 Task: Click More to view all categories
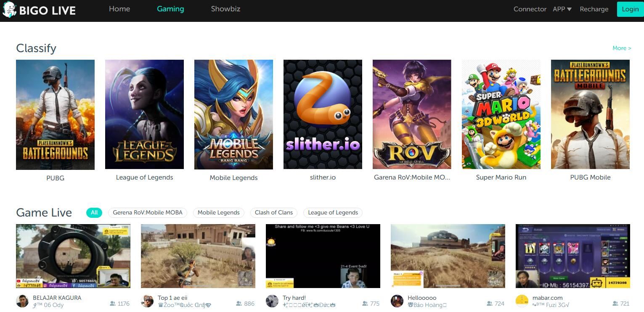click(622, 48)
